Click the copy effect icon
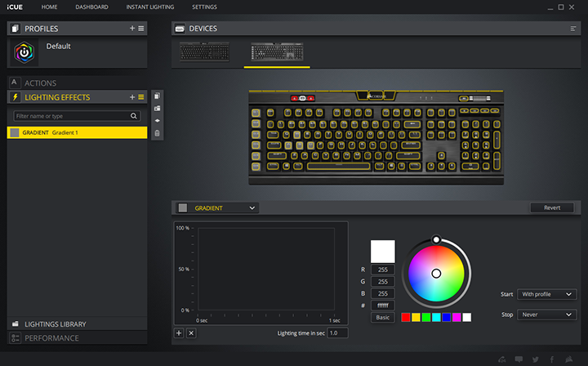The image size is (588, 366). point(157,96)
